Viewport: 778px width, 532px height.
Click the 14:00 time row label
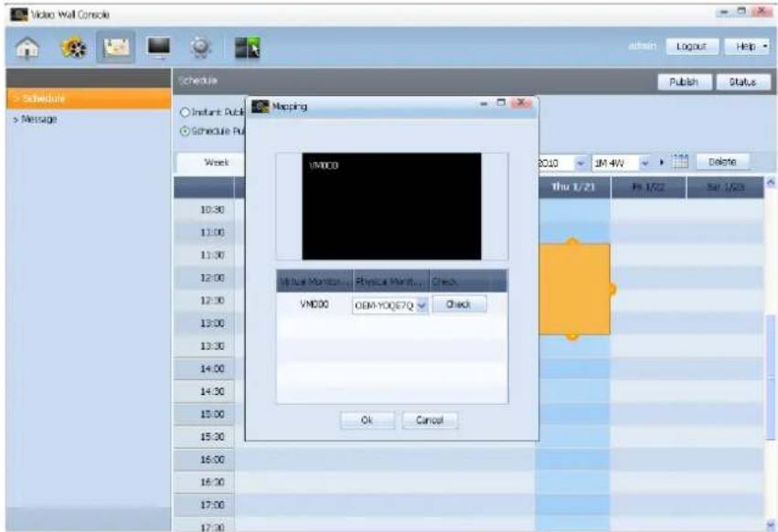point(212,368)
